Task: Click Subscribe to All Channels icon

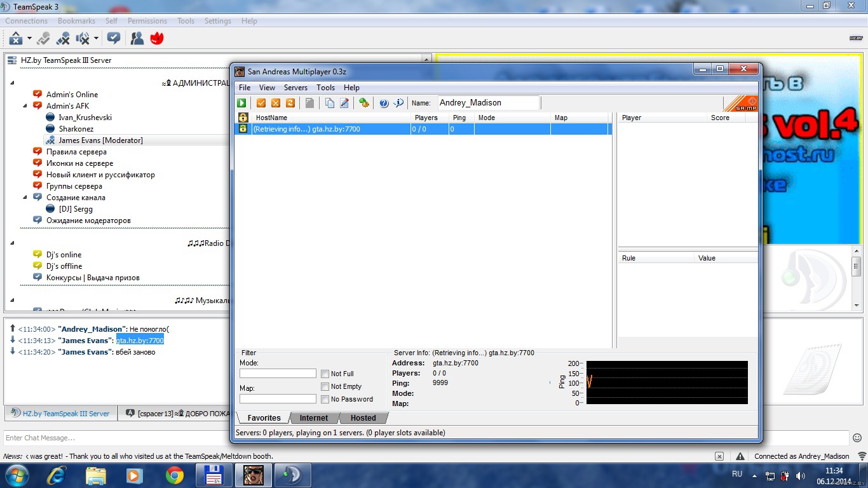Action: click(x=114, y=39)
